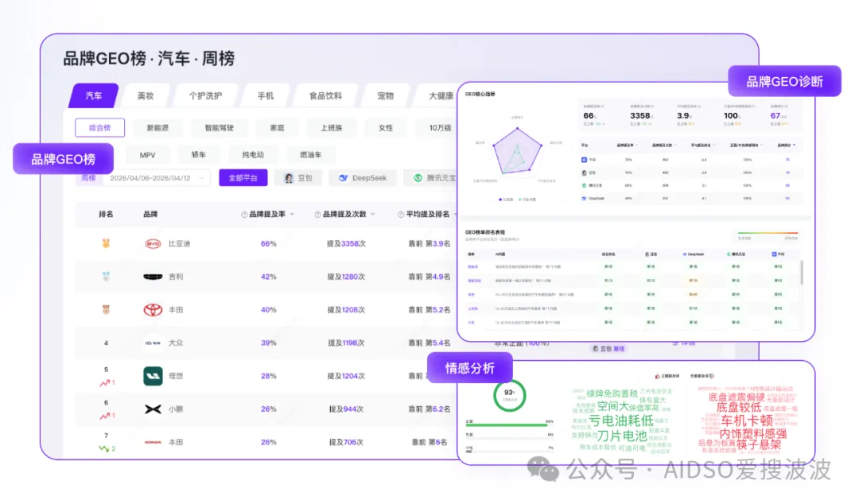This screenshot has height=504, width=859.
Task: Sort diagnosis table by 正面/中性情感倾向 arrow
Action: [x=761, y=145]
